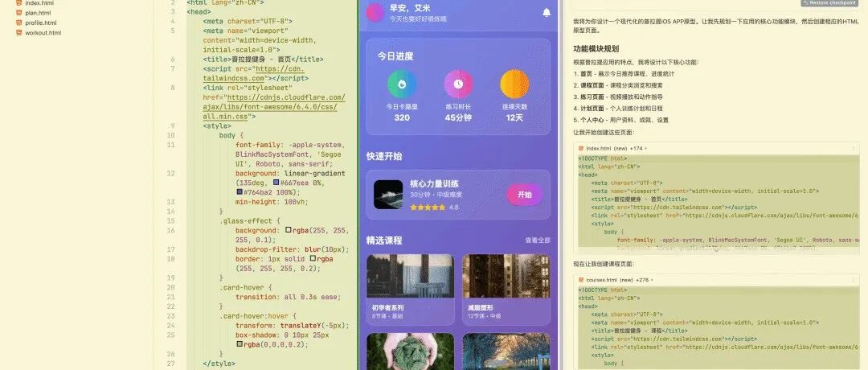This screenshot has width=868, height=370.
Task: Open the courses.html (new) +276 code block header
Action: click(716, 280)
